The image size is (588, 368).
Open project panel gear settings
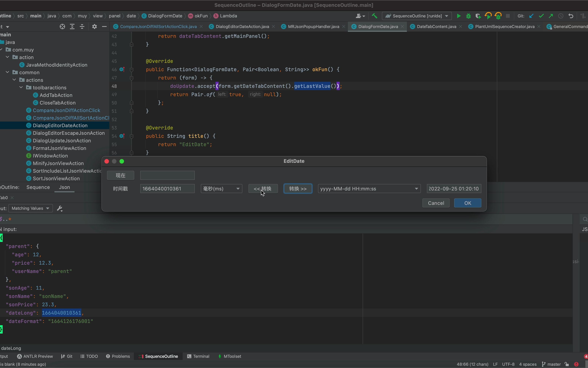point(95,27)
